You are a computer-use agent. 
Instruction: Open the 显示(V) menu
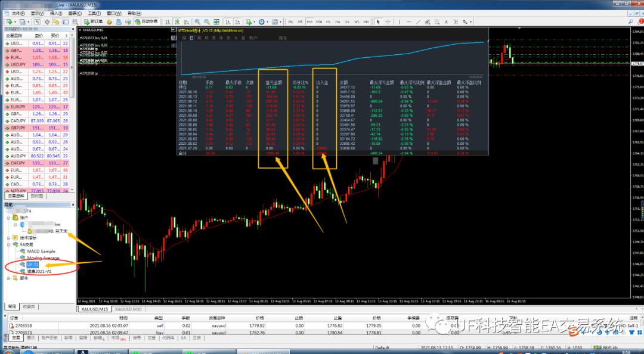coord(37,13)
